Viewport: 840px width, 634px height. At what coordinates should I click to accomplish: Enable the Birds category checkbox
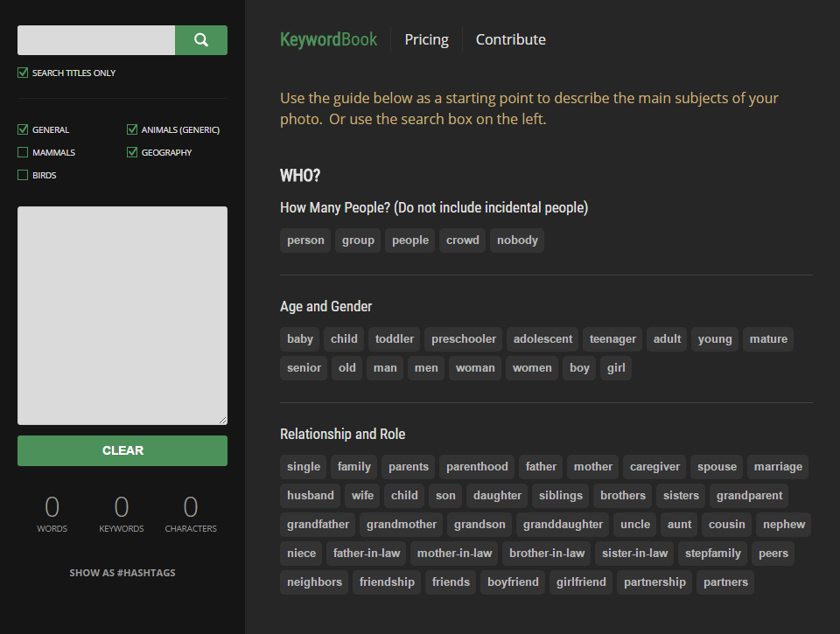pyautogui.click(x=23, y=175)
